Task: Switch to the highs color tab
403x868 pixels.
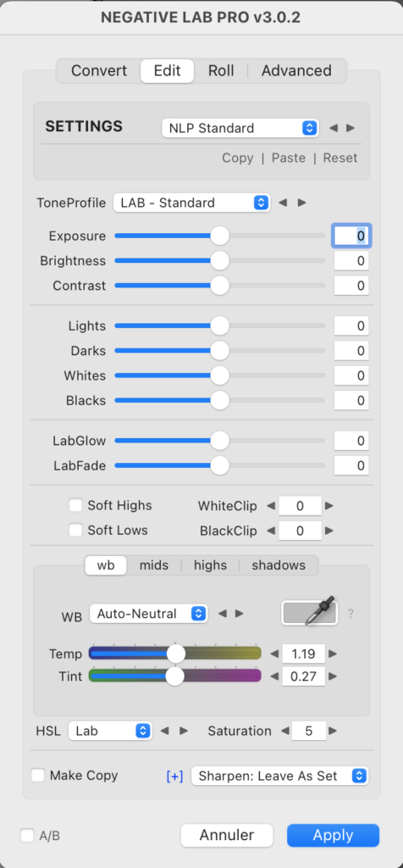Action: [x=210, y=565]
